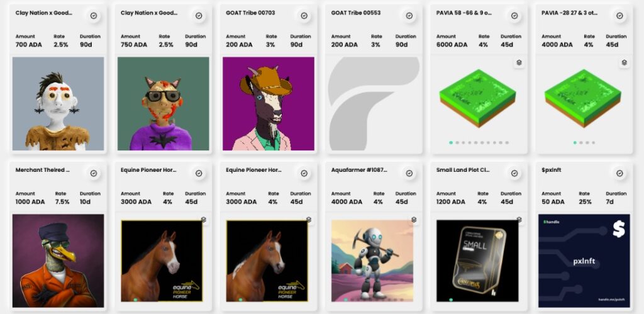Open the pxlnft handle card image
The width and height of the screenshot is (644, 314).
point(584,261)
